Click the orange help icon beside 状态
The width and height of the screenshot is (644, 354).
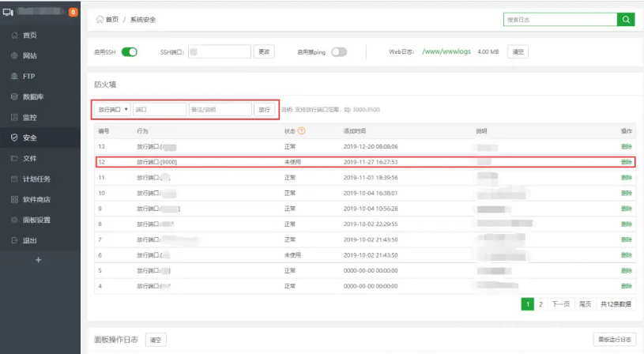pyautogui.click(x=301, y=130)
